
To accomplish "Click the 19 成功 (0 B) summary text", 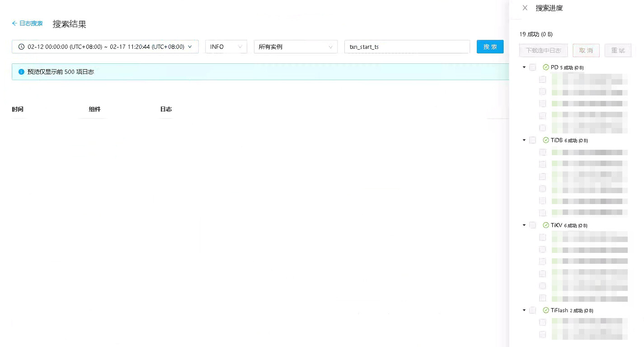I will click(x=536, y=34).
